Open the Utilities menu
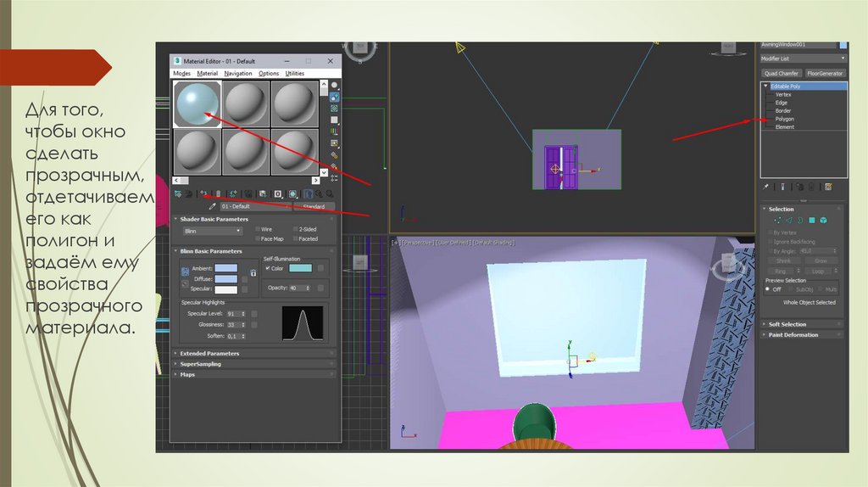The height and width of the screenshot is (487, 868). point(294,74)
